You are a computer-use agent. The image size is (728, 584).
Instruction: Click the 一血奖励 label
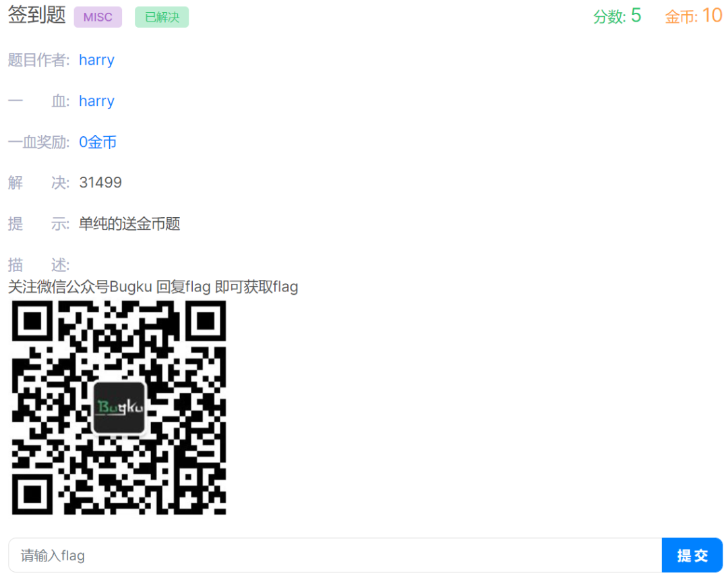coord(38,142)
